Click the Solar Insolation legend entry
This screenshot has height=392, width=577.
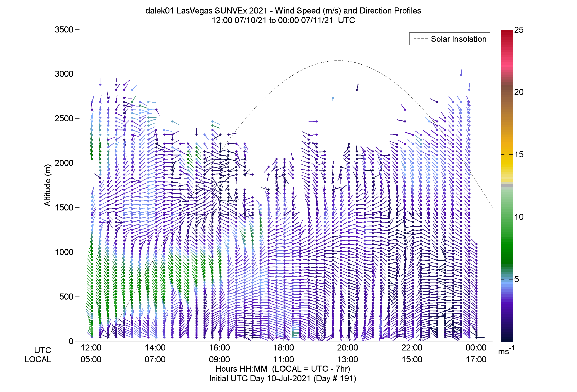(449, 39)
